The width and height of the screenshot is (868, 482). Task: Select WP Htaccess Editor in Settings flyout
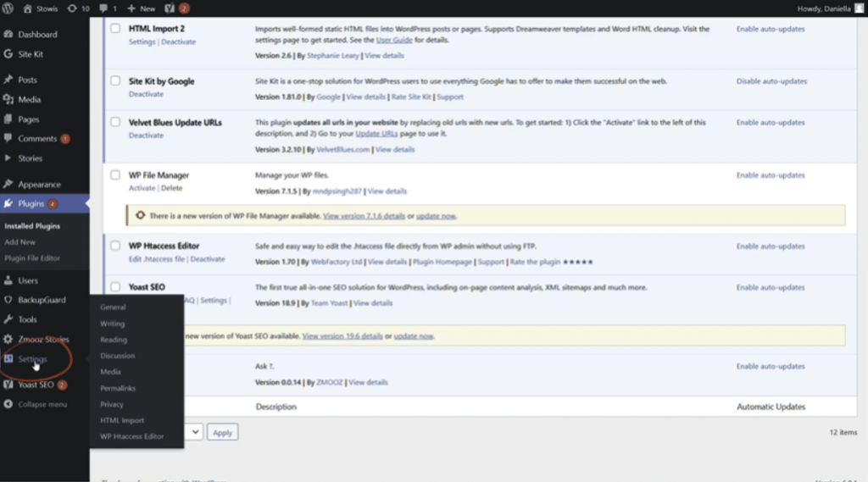[131, 436]
